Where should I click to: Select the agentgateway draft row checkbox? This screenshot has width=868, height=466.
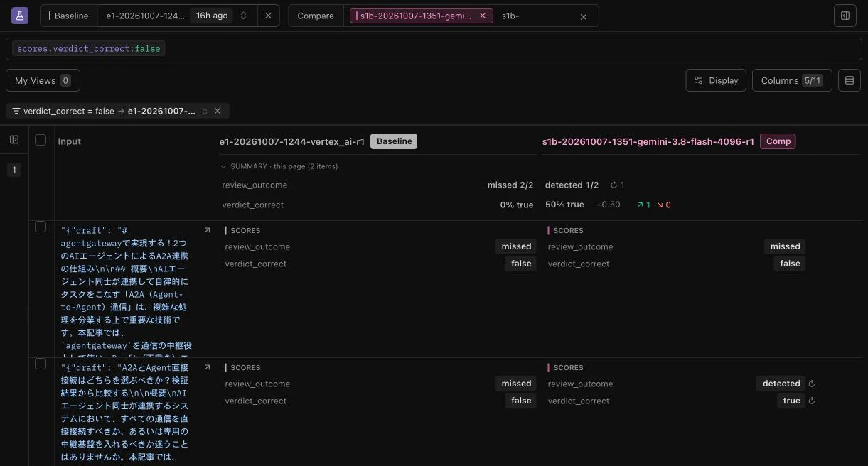click(41, 227)
